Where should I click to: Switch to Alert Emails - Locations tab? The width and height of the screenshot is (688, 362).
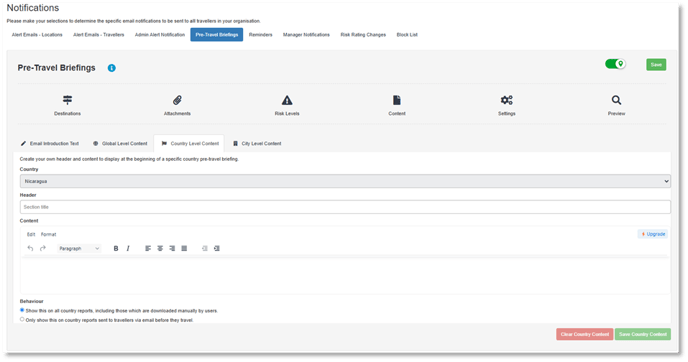pos(37,35)
